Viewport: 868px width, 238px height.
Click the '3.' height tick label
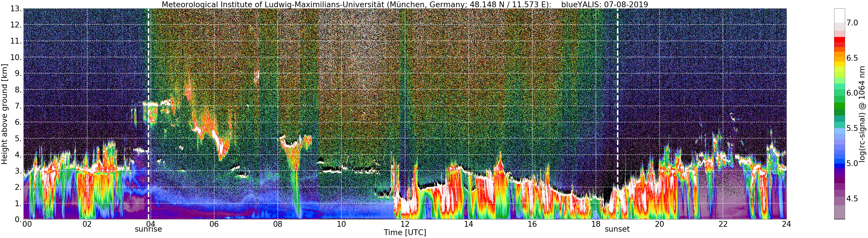18,171
